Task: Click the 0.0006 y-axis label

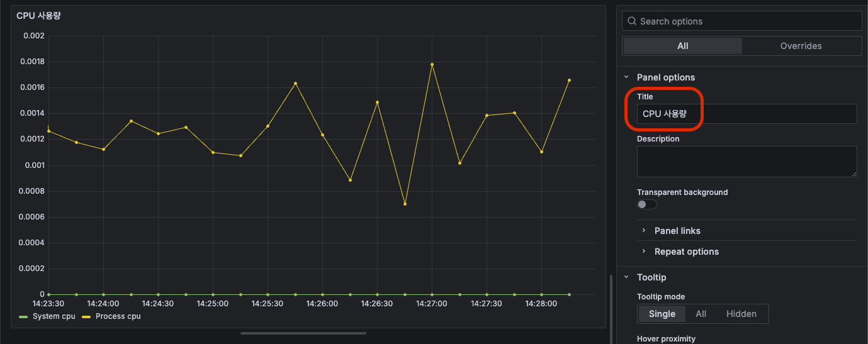Action: [x=32, y=217]
